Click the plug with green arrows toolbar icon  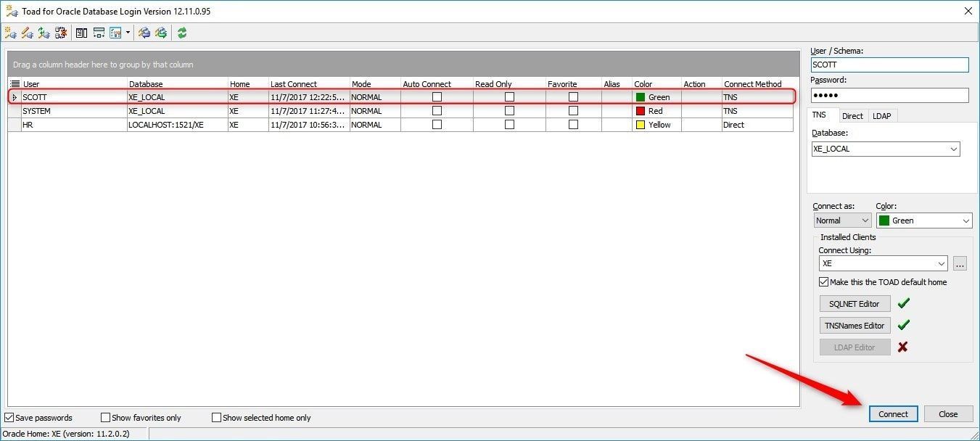pos(44,33)
